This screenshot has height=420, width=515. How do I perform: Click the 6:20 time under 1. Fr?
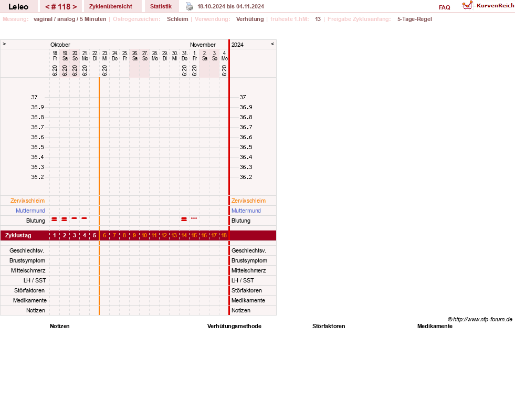coord(194,70)
